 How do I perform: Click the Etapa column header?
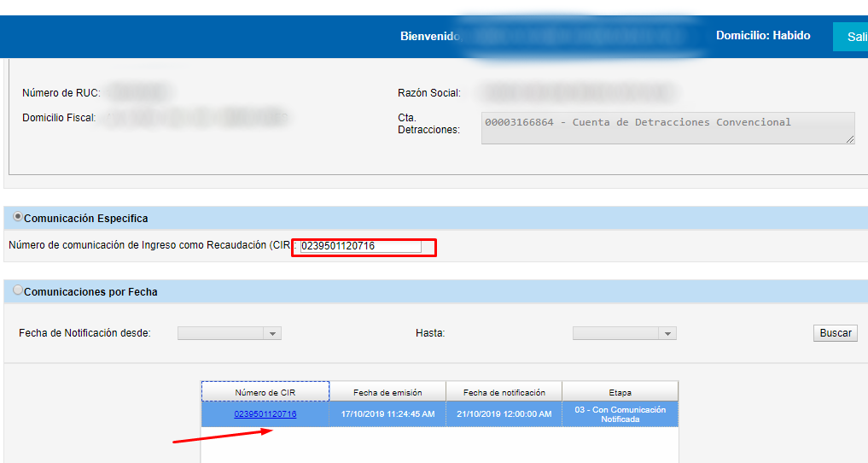tap(620, 392)
